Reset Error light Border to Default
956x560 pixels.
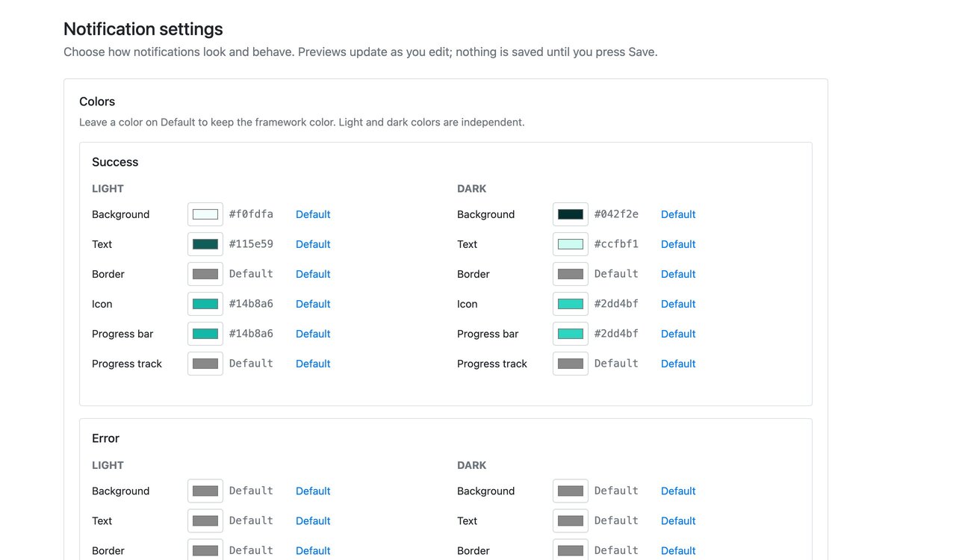coord(313,551)
